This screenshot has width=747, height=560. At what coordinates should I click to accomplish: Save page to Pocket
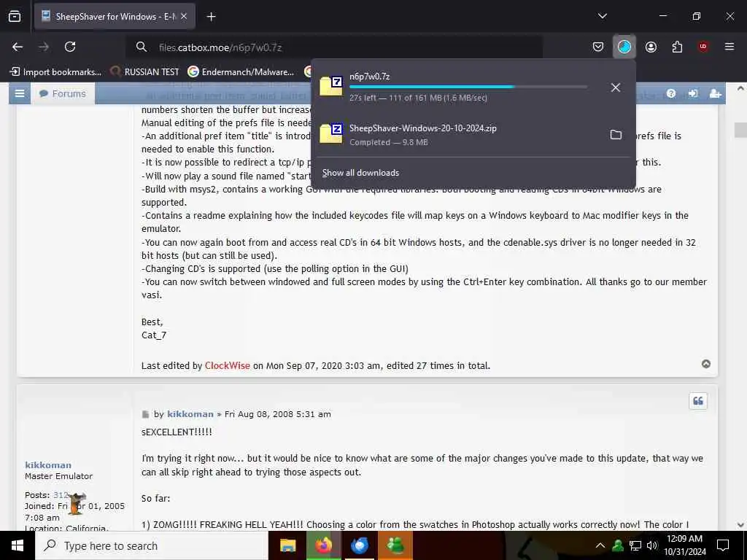[598, 47]
